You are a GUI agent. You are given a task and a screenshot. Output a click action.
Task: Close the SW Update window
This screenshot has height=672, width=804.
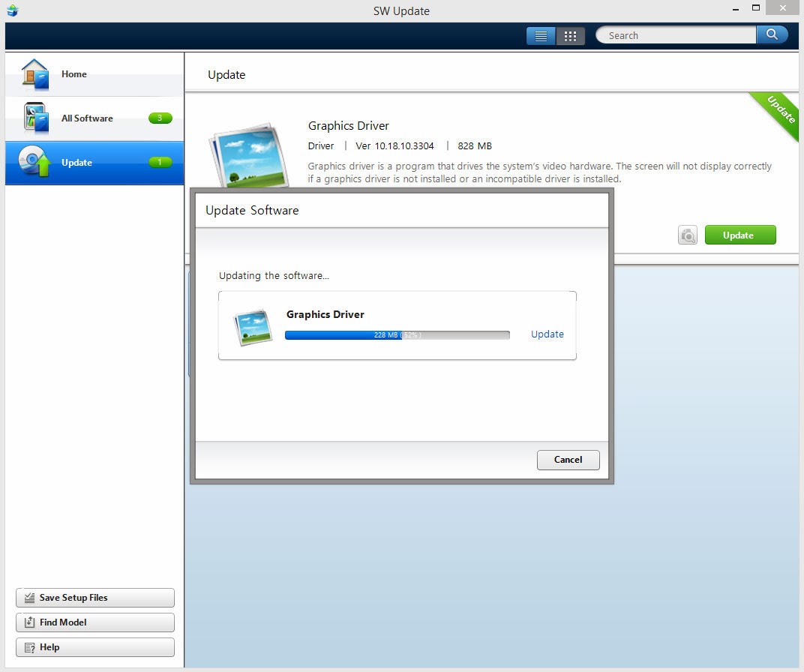(782, 7)
